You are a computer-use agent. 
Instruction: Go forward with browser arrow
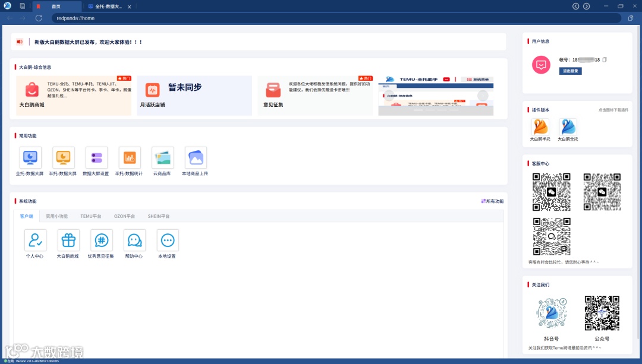click(x=23, y=18)
